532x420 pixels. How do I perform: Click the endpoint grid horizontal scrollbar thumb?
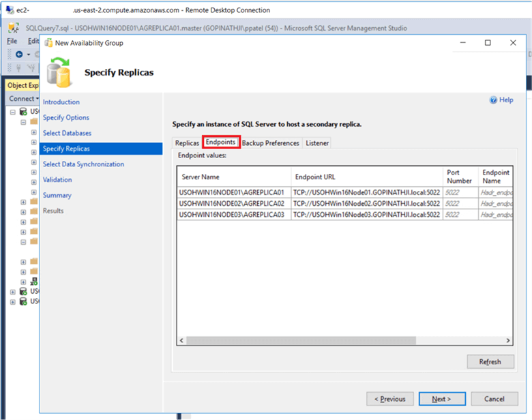(301, 341)
